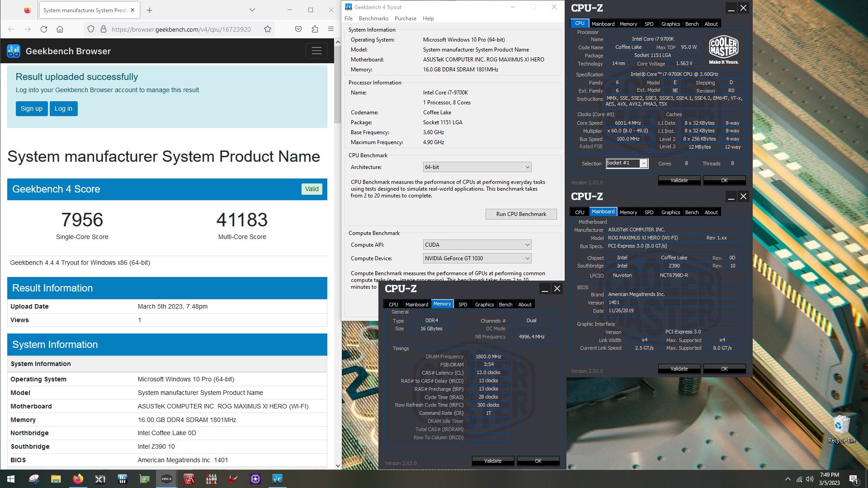
Task: Switch to Geekbench on the taskbar
Action: [x=278, y=479]
